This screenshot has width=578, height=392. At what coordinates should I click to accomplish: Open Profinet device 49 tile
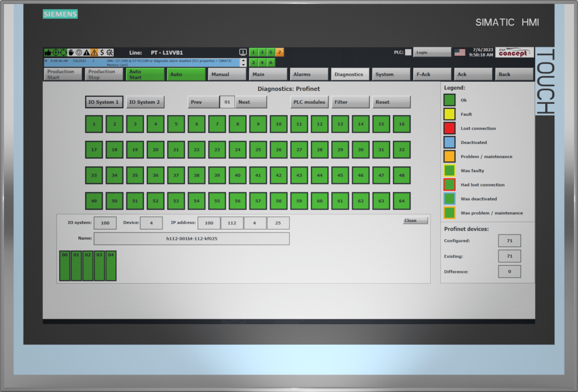(94, 201)
